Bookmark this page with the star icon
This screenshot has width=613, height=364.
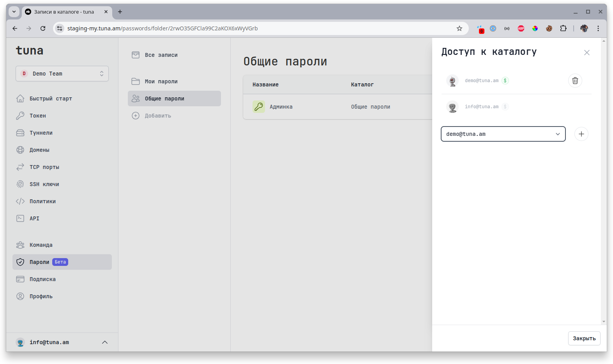[x=459, y=28]
